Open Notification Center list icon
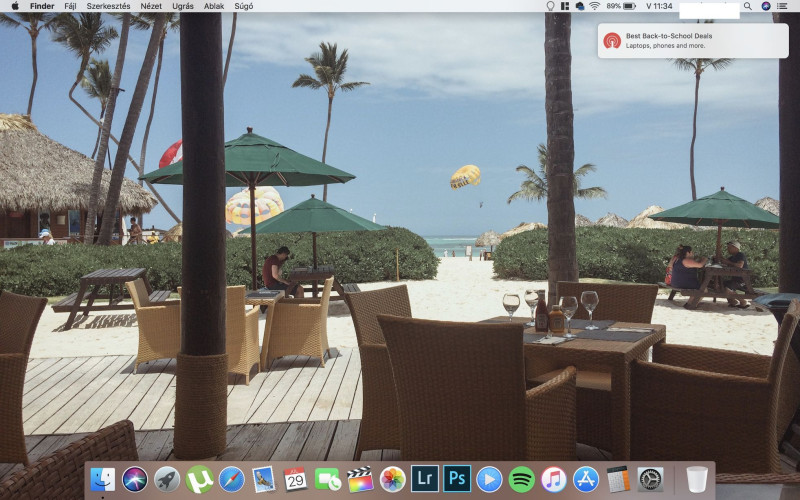 (x=782, y=6)
